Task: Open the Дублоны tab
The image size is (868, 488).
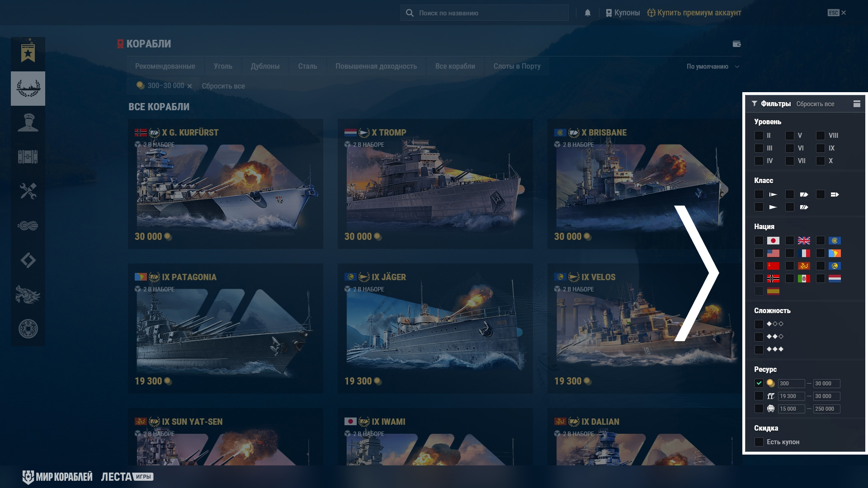Action: point(265,66)
